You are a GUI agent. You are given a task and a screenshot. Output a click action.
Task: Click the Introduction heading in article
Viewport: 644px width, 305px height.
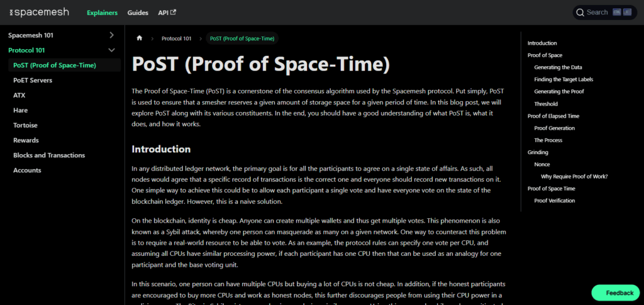(x=161, y=149)
